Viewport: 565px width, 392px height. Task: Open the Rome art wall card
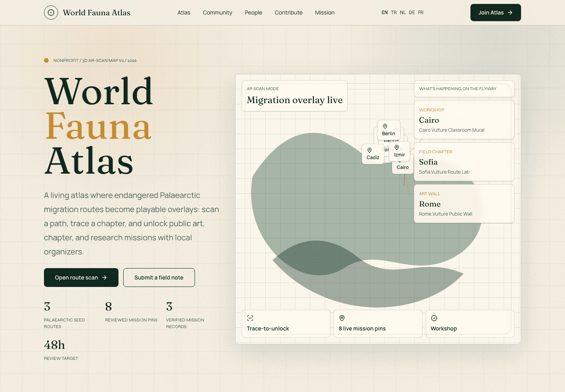tap(464, 203)
